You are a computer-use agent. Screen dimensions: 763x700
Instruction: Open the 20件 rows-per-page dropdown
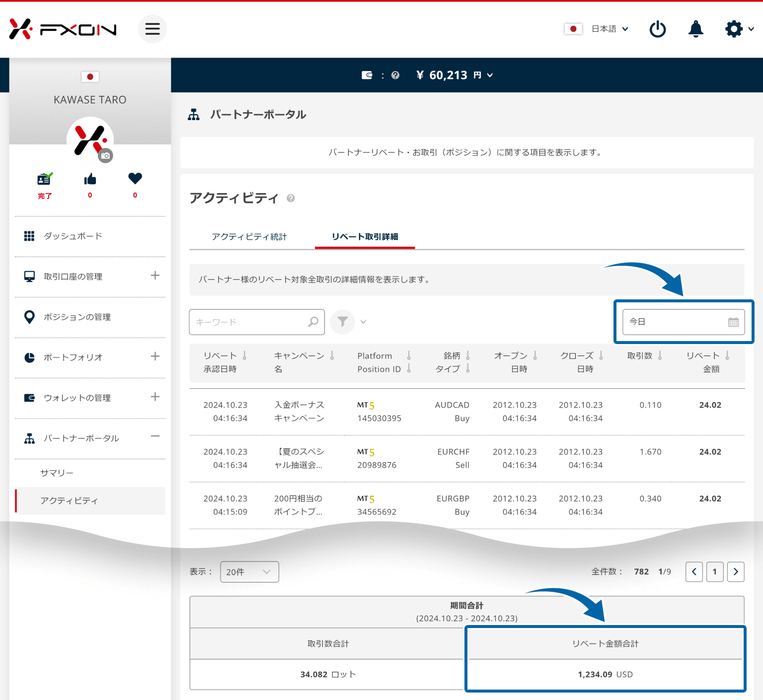point(249,572)
